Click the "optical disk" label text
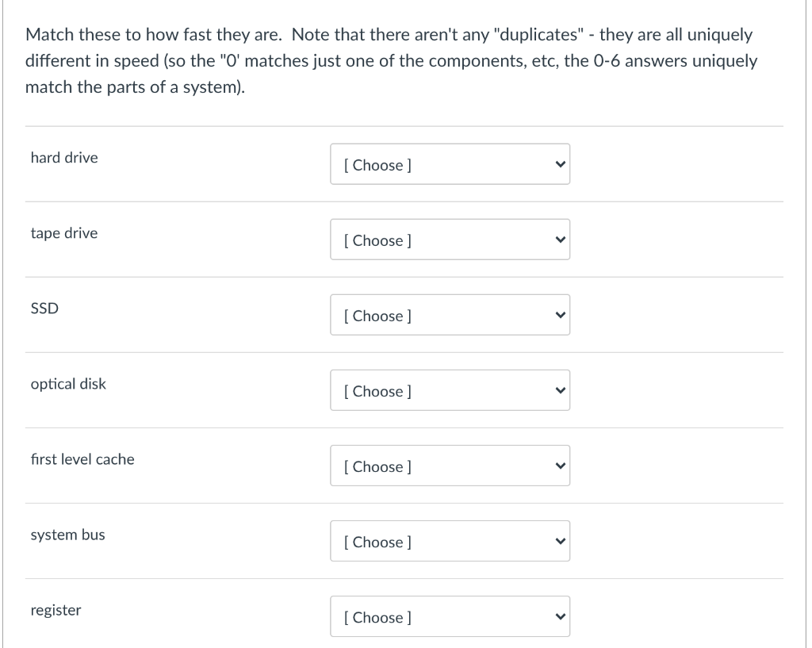This screenshot has height=648, width=812. pos(68,384)
